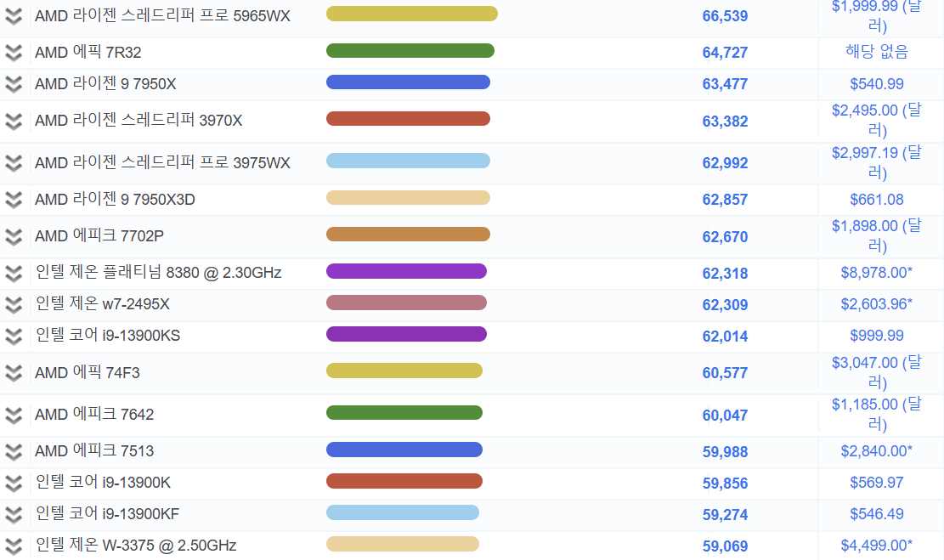Expand the AMD 에픽 74F3 row chevron
Screen dimensions: 944x560
coord(14,373)
